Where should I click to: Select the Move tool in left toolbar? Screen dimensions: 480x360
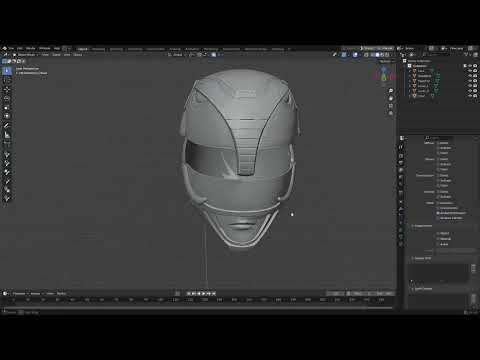7,89
